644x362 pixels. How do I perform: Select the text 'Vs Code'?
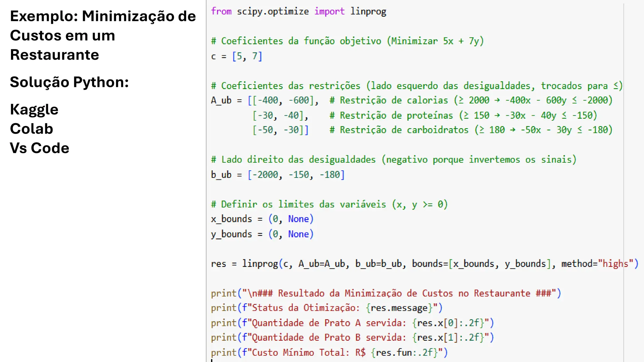[x=39, y=148]
